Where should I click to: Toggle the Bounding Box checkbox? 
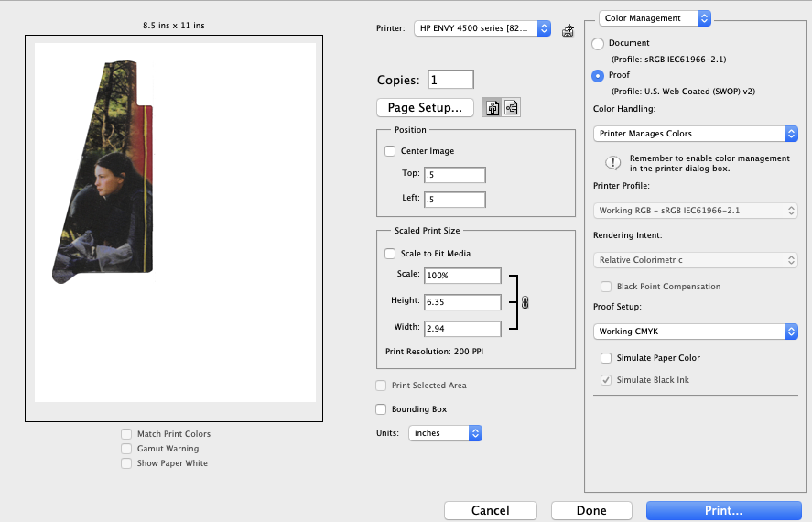tap(381, 409)
